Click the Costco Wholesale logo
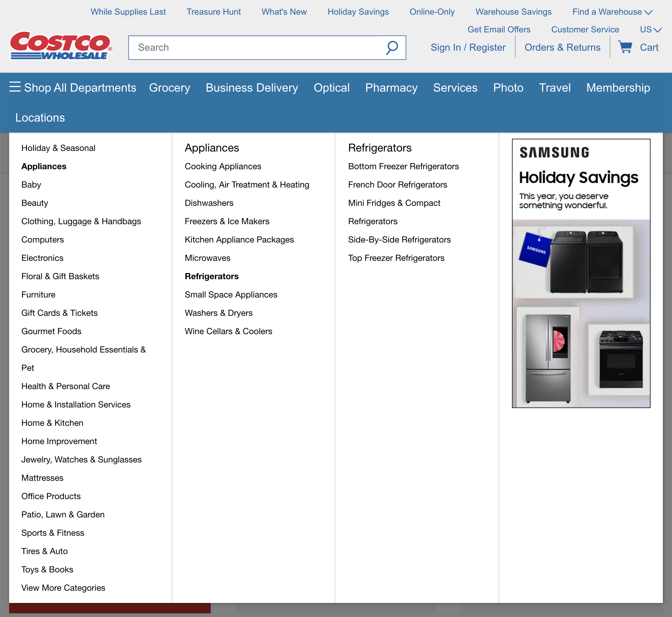 (x=60, y=47)
